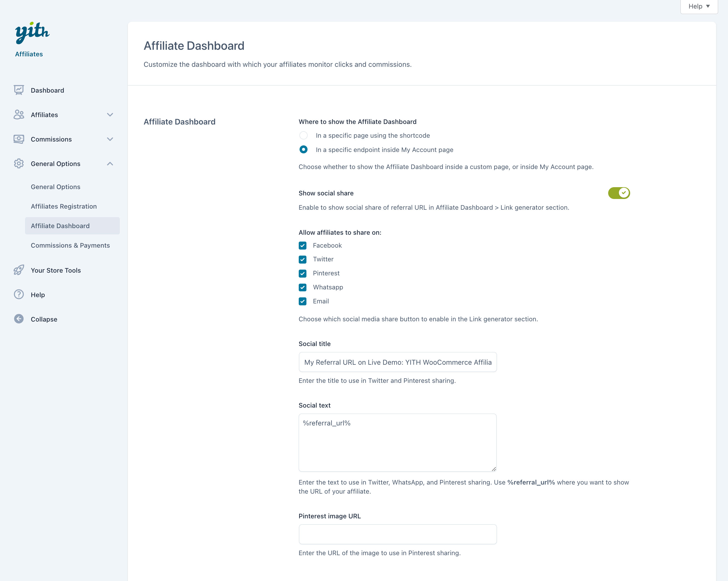Expand the Affiliates sidebar submenu chevron

tap(110, 115)
